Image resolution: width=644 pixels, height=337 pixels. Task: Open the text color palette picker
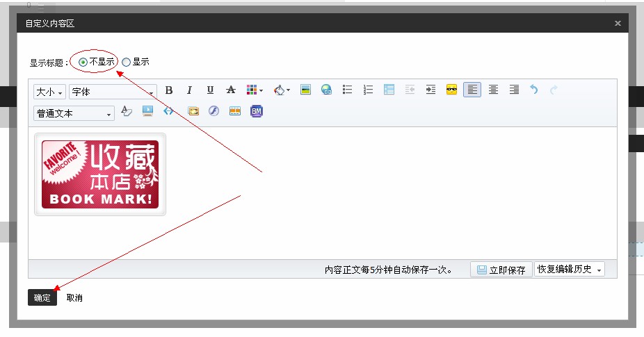[255, 90]
